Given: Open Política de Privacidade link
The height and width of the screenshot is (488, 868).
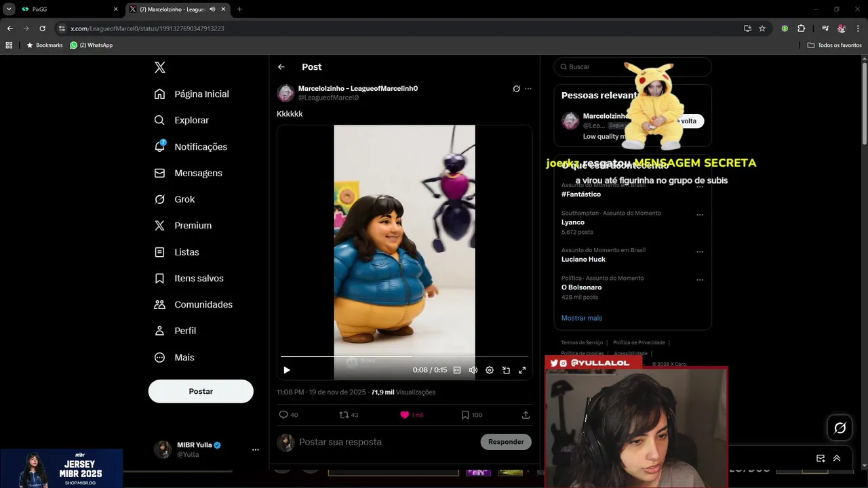Looking at the screenshot, I should point(639,343).
